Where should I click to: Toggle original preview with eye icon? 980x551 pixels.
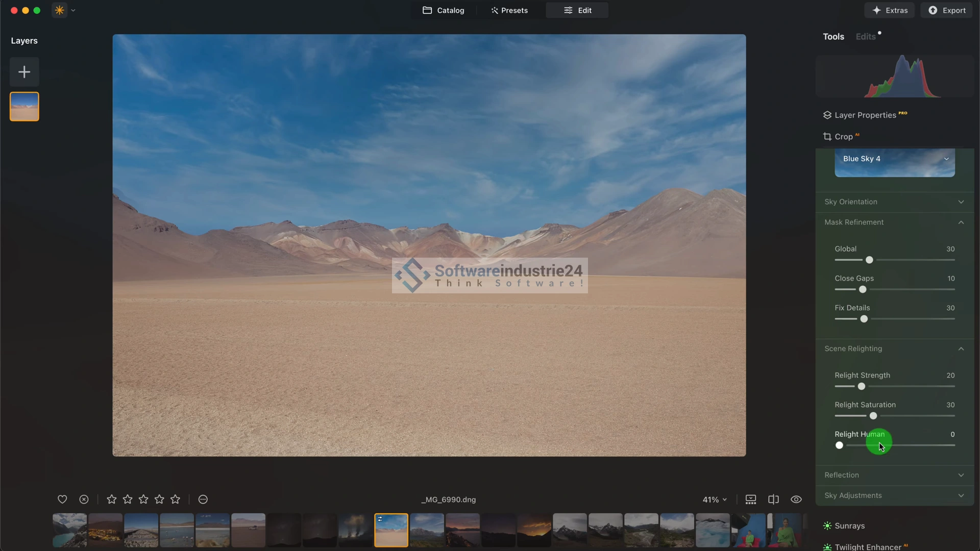pyautogui.click(x=796, y=499)
